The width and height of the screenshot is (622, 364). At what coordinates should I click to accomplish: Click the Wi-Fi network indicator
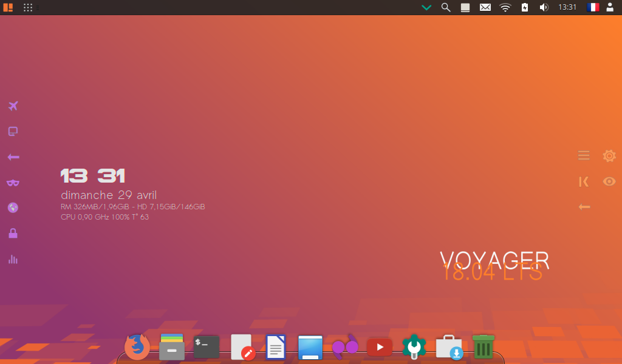505,7
